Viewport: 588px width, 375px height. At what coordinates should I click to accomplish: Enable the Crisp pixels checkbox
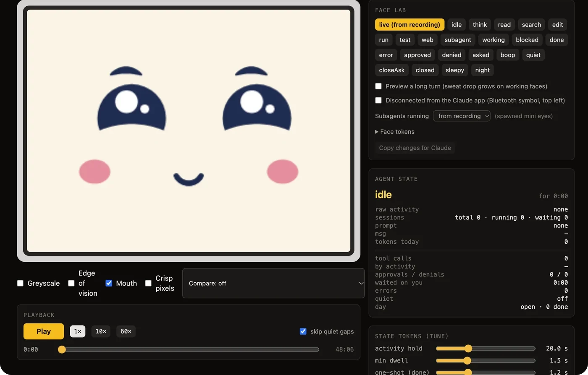pyautogui.click(x=148, y=283)
